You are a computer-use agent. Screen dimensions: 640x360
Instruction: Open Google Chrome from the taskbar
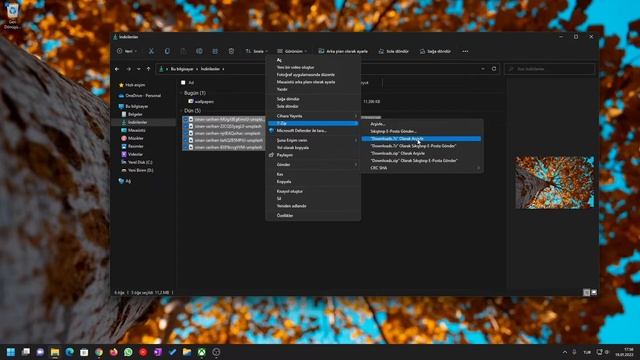[99, 352]
